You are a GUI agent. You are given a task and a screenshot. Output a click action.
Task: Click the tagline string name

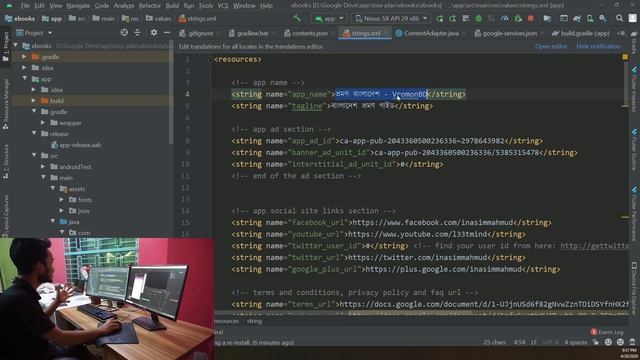(307, 106)
